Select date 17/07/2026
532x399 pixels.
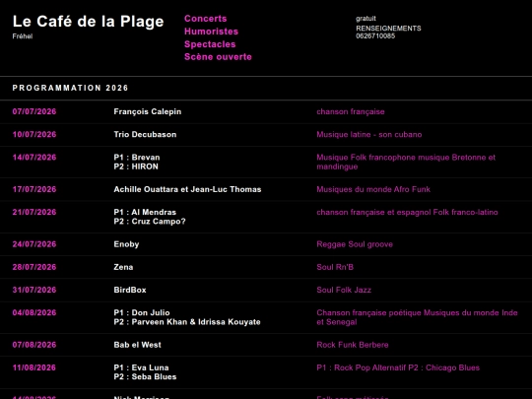tap(34, 189)
